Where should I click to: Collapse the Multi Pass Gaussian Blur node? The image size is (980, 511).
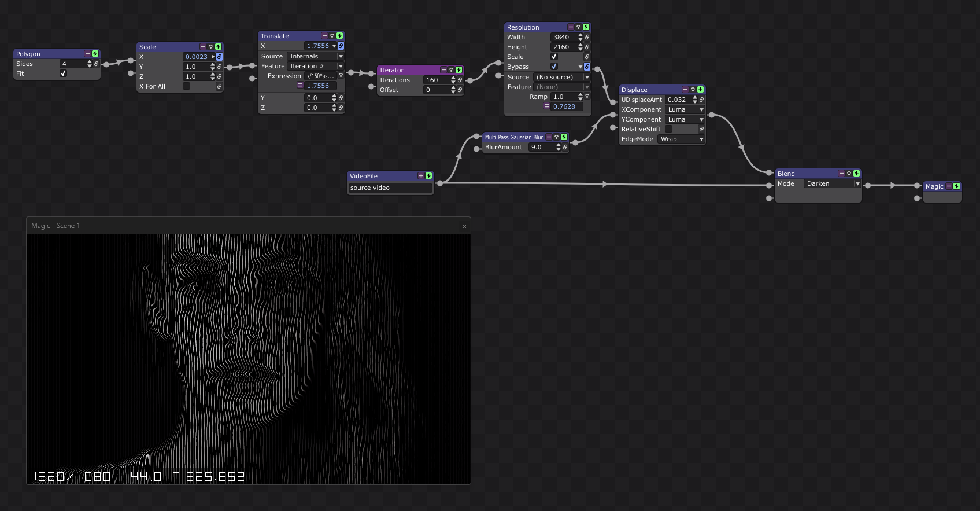pos(549,137)
